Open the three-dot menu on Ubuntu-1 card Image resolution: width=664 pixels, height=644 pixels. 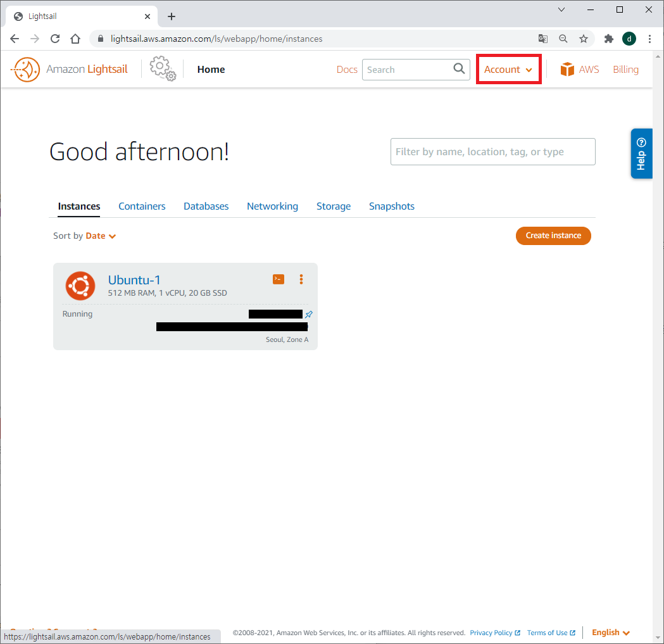point(301,279)
